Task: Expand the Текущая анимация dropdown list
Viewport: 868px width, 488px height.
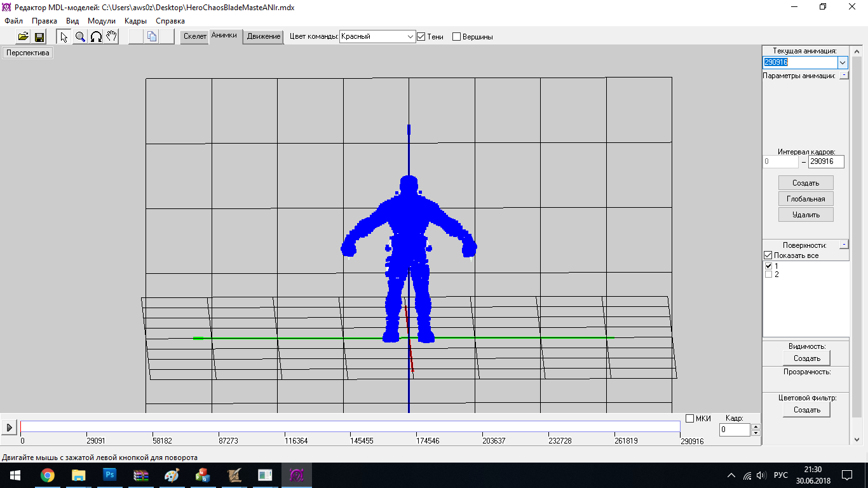Action: click(843, 63)
